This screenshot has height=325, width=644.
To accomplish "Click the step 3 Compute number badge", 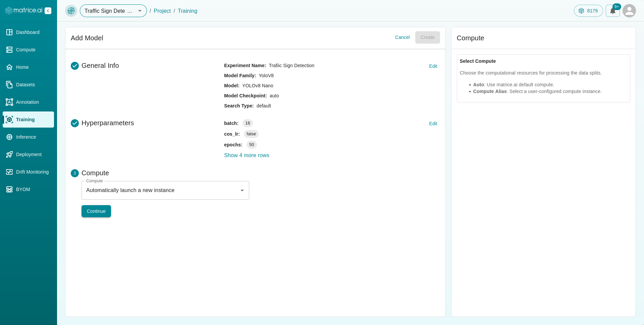I will coord(75,173).
